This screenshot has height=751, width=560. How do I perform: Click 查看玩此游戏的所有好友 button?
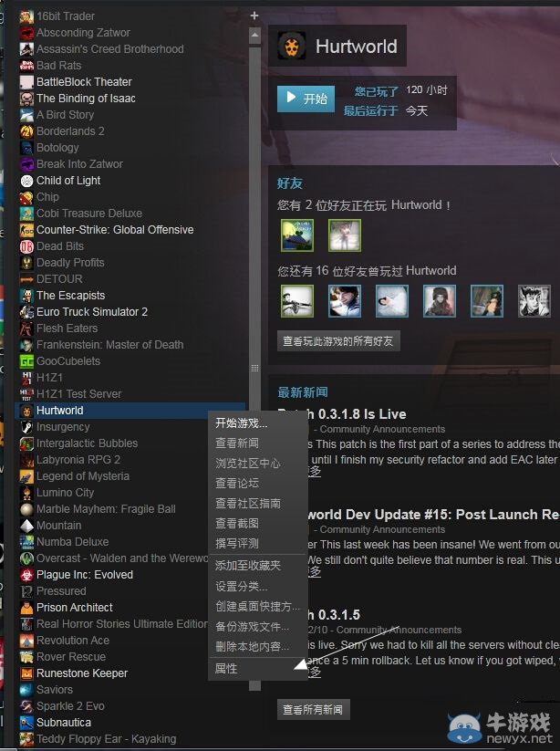tap(338, 341)
